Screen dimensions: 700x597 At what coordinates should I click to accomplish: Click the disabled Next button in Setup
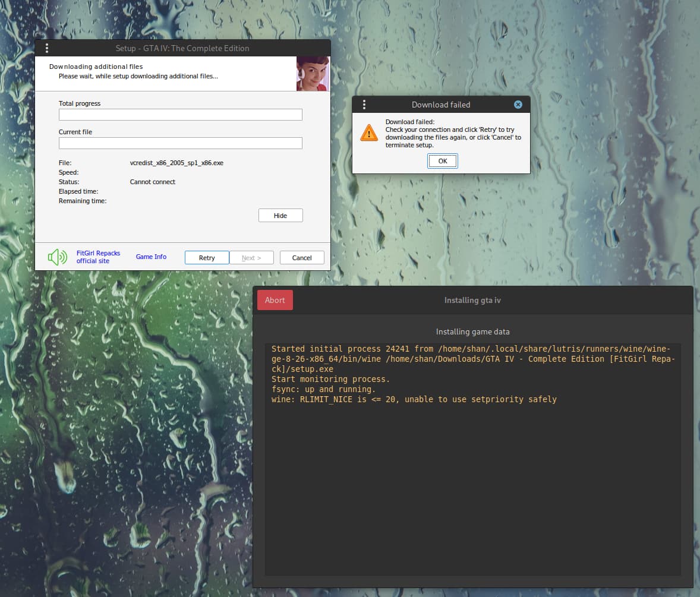click(251, 257)
